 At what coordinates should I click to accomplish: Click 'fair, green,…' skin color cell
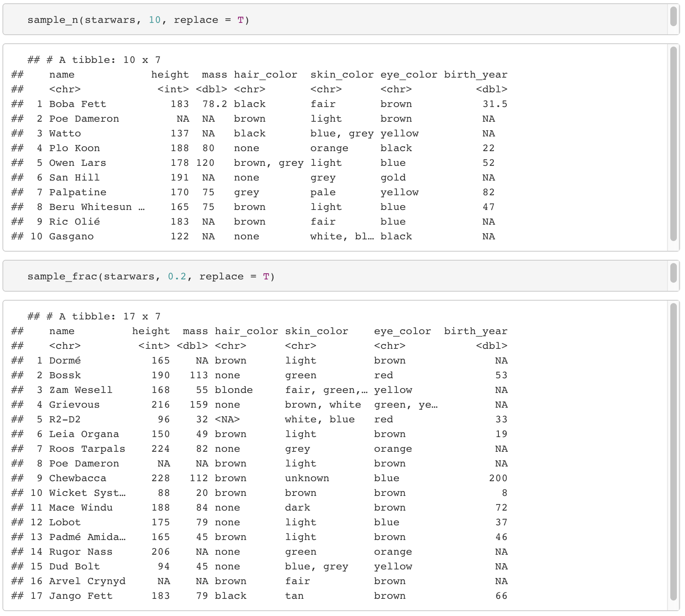click(x=326, y=390)
